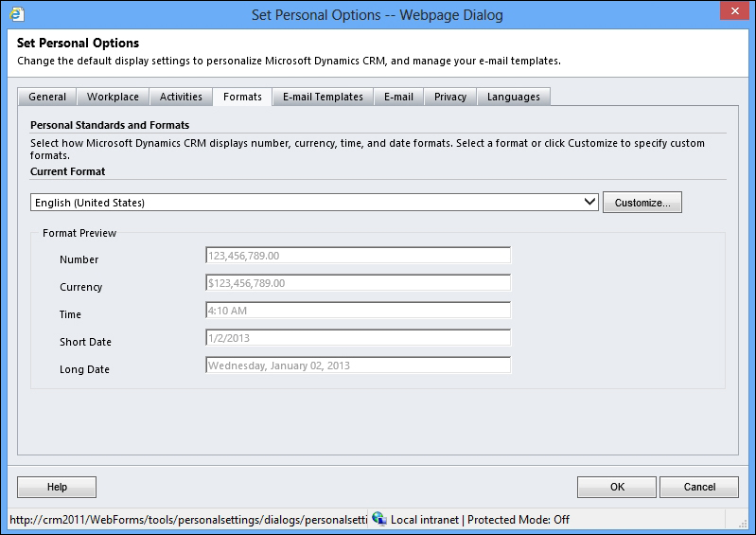This screenshot has width=756, height=535.
Task: Open the Workplace tab
Action: point(113,97)
